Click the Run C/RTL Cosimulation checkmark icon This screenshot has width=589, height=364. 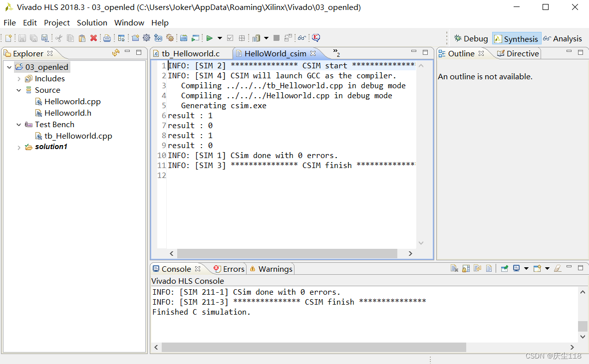(230, 38)
